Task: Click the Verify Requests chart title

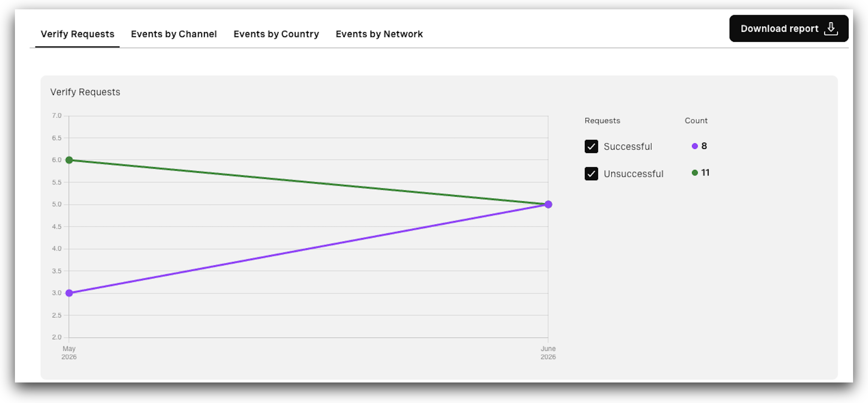Action: pos(85,92)
